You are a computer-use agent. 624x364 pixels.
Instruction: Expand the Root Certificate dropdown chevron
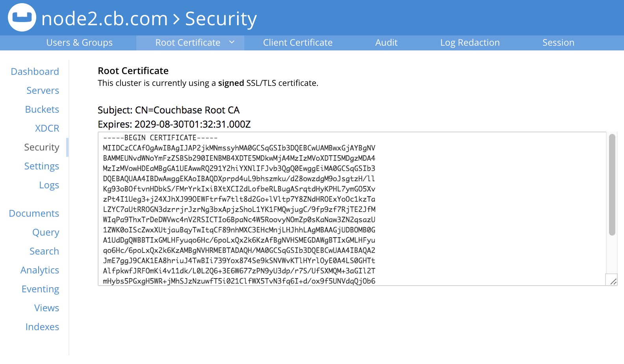[x=232, y=42]
